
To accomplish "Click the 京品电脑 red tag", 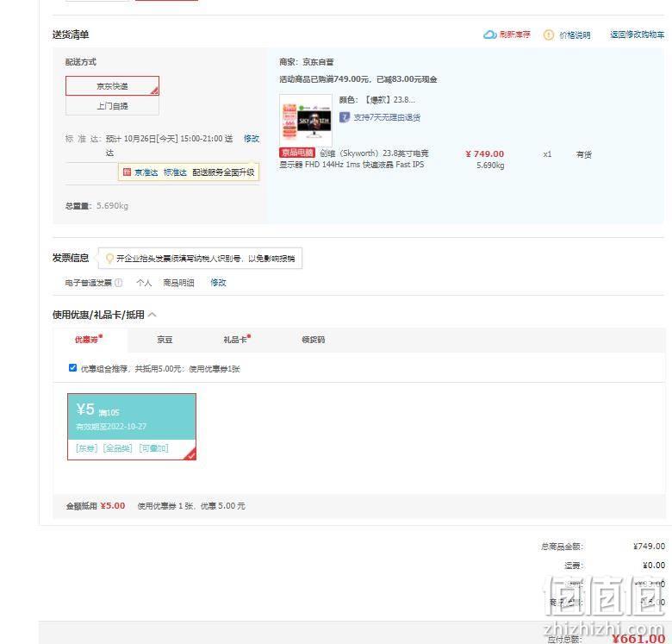I will pos(297,153).
